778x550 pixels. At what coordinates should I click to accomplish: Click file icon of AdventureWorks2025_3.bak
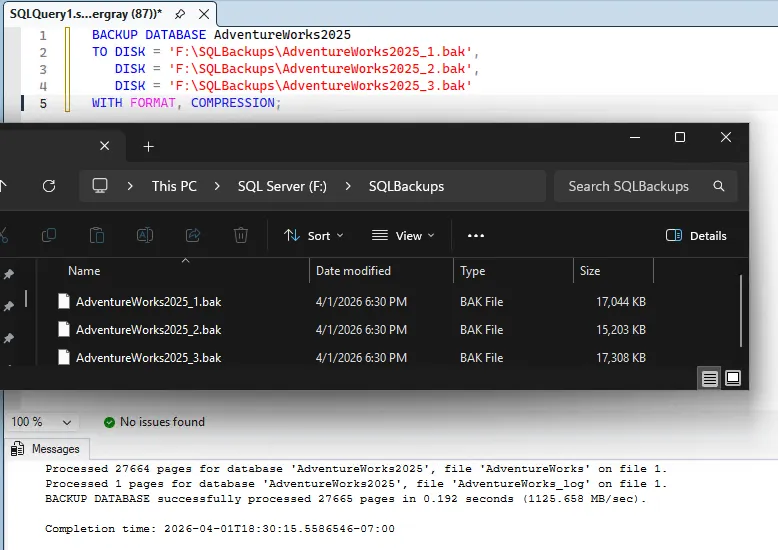64,357
